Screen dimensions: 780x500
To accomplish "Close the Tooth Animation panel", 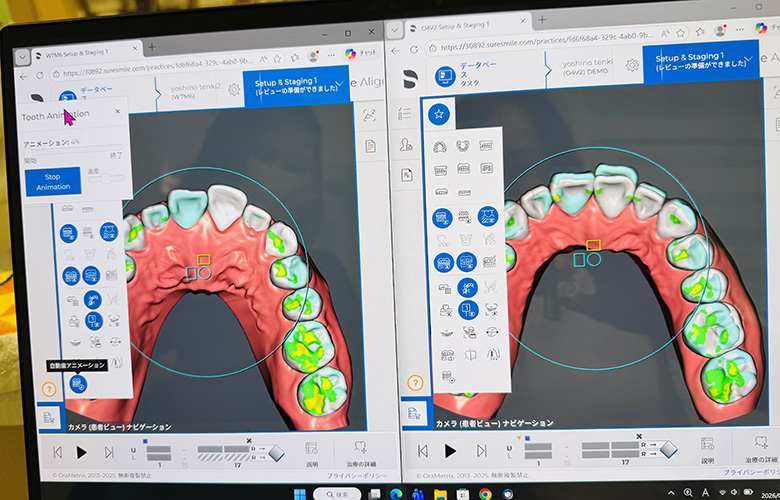I will tap(118, 112).
